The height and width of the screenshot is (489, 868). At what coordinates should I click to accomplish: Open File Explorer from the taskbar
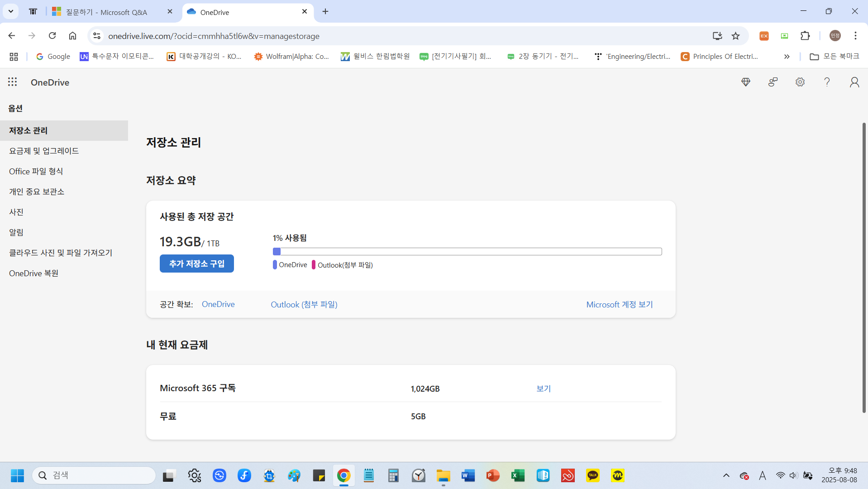443,475
